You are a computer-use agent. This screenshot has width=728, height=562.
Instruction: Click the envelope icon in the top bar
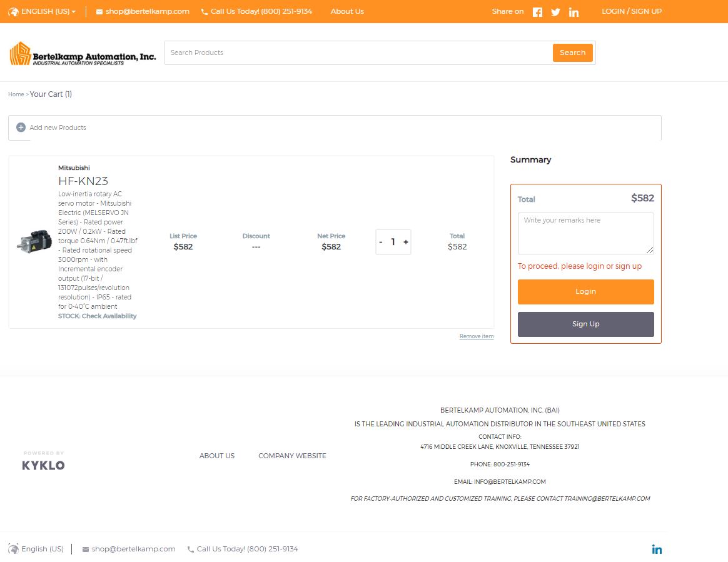(x=99, y=12)
